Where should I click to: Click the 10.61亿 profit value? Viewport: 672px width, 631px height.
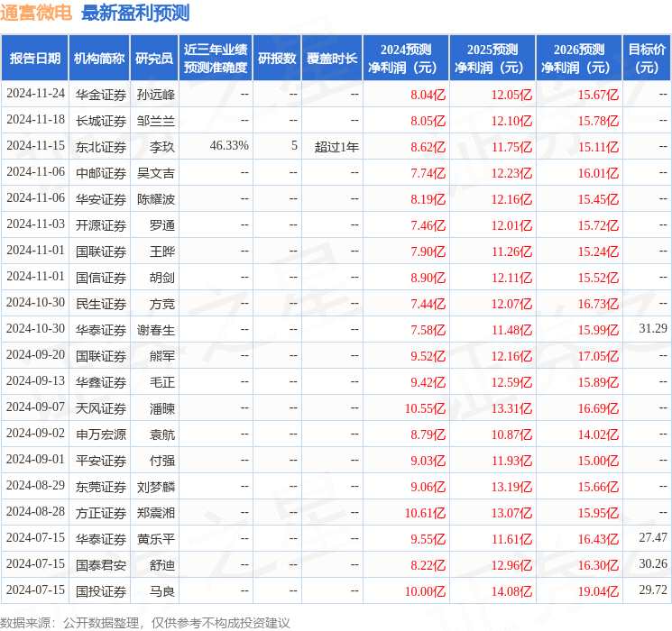pyautogui.click(x=425, y=513)
